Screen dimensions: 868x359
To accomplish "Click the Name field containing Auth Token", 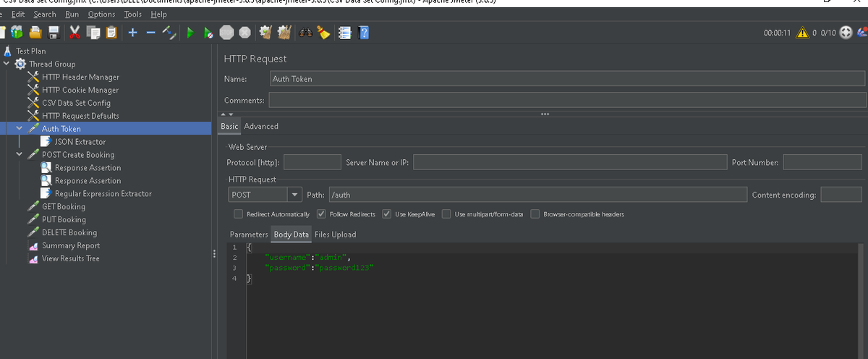I will coord(567,78).
